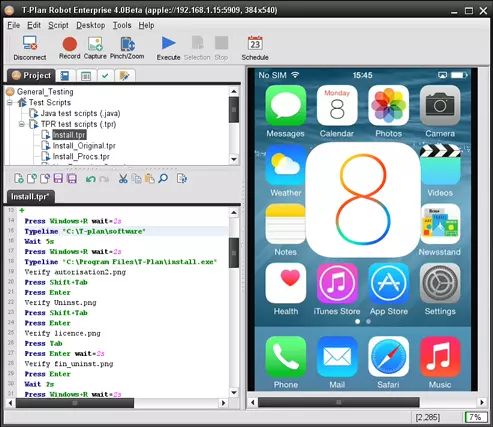This screenshot has width=493, height=427.
Task: Tap the Health app icon
Action: [x=286, y=283]
